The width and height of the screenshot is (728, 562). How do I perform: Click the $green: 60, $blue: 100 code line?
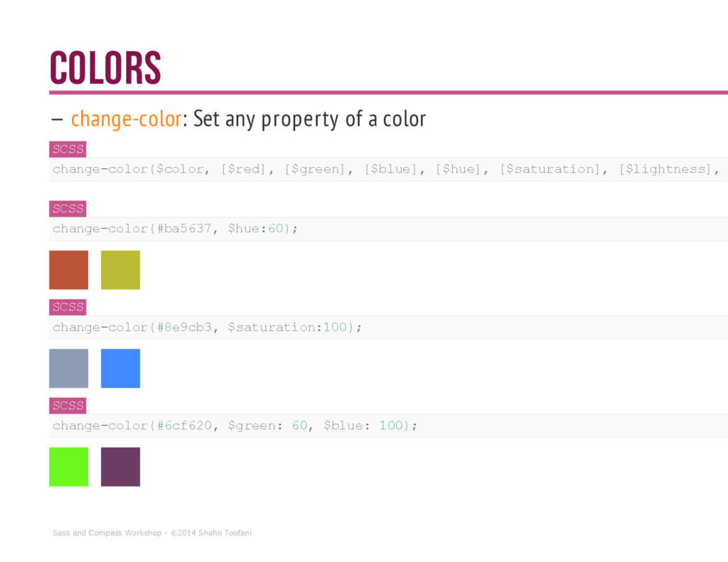(x=389, y=426)
